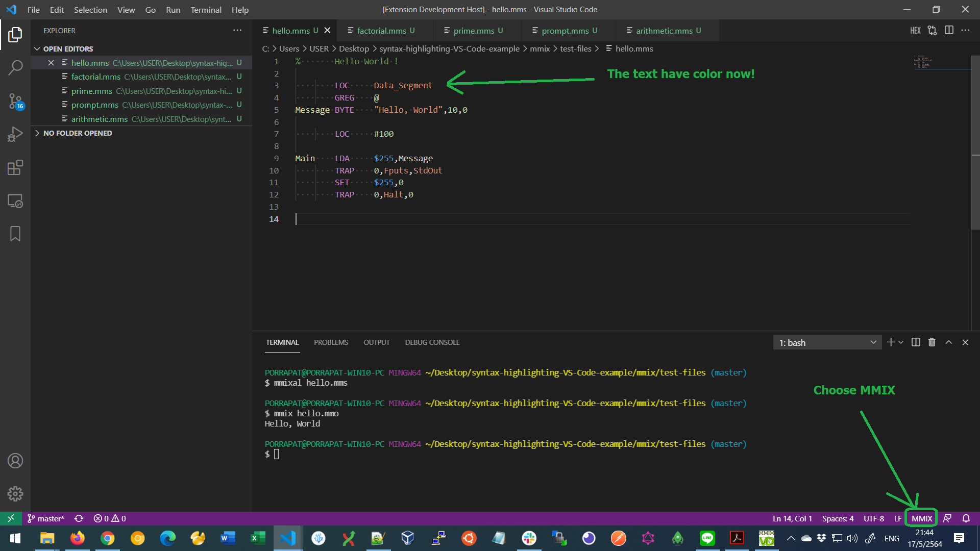Screen dimensions: 980x551
Task: Kill terminal with the trash icon
Action: pyautogui.click(x=932, y=342)
